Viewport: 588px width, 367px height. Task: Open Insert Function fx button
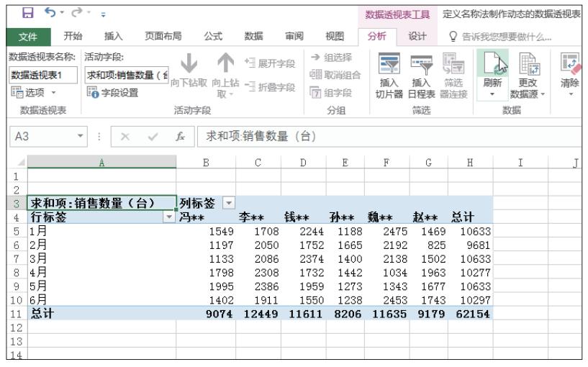(x=181, y=137)
